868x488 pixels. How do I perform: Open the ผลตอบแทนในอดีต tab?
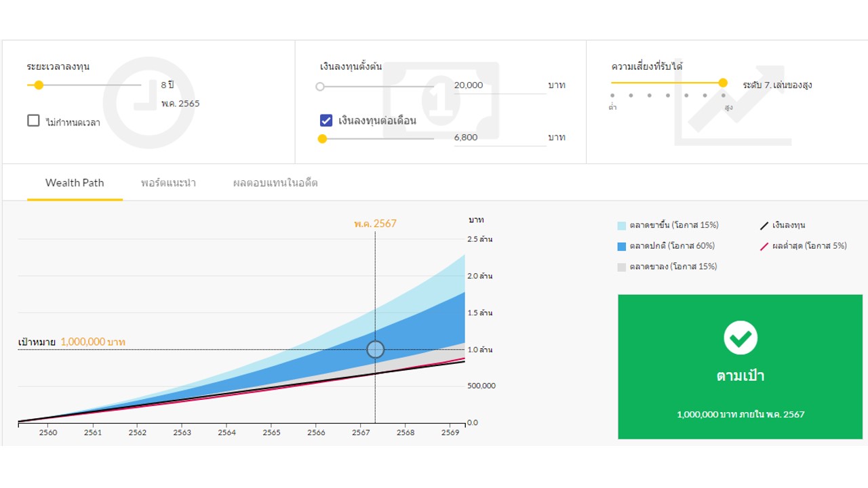(275, 183)
